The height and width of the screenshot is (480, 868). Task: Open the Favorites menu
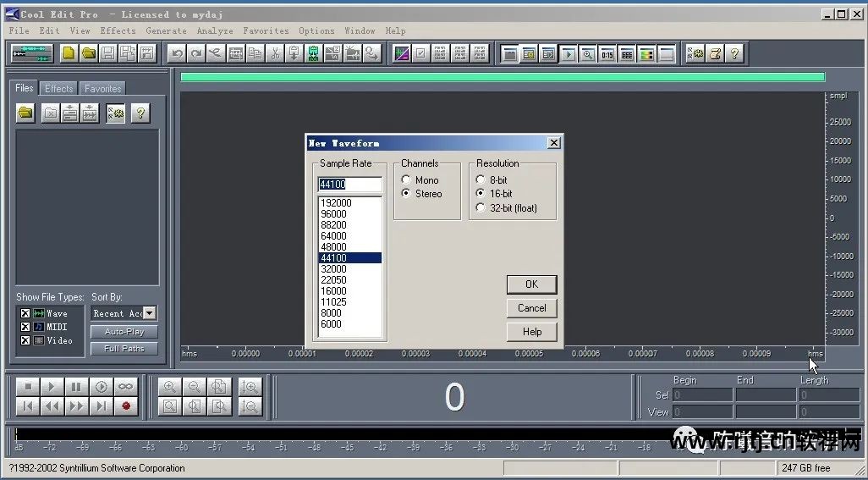coord(266,30)
